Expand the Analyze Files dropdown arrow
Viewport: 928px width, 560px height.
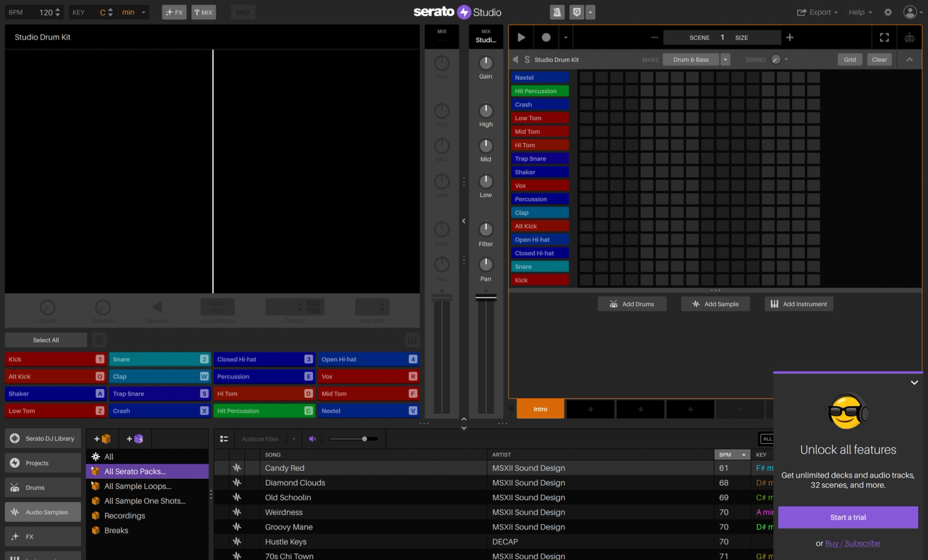click(x=294, y=439)
